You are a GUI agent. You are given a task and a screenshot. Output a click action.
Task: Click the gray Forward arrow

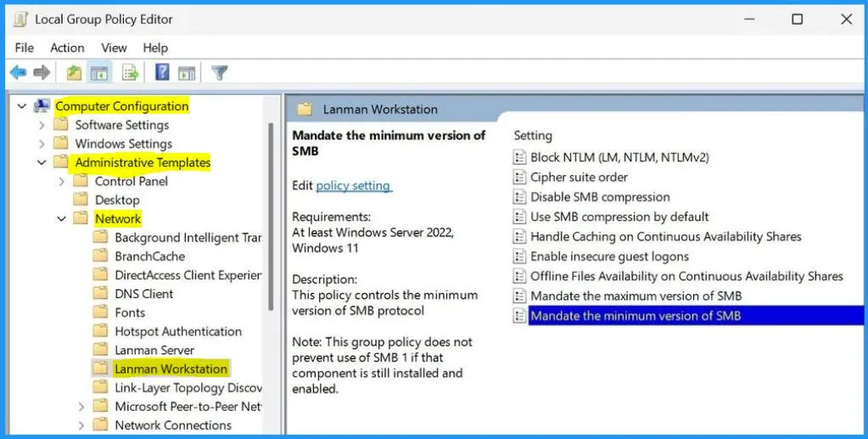point(42,73)
